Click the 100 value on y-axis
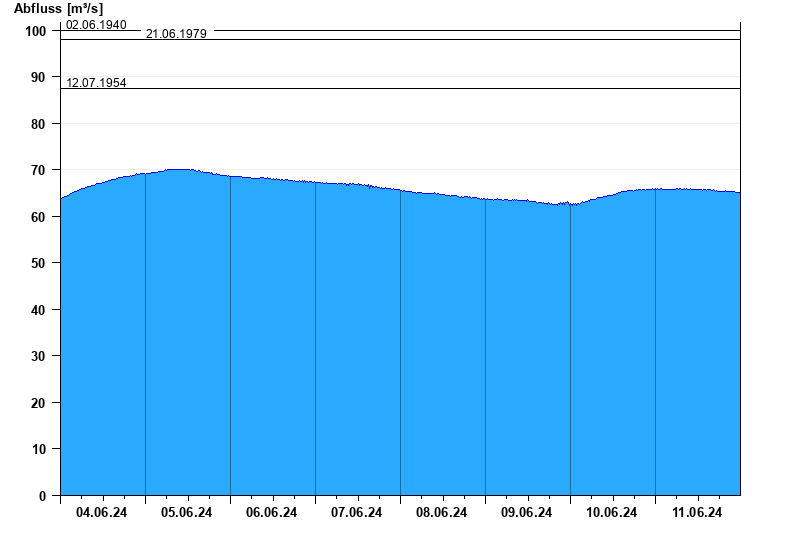Viewport: 800px width, 550px height. (x=36, y=31)
